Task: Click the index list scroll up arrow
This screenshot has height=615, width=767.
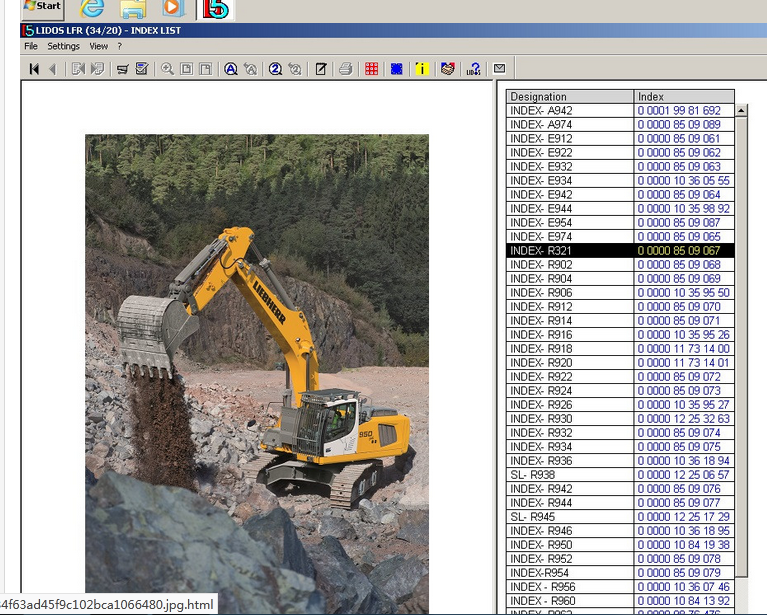Action: click(741, 111)
